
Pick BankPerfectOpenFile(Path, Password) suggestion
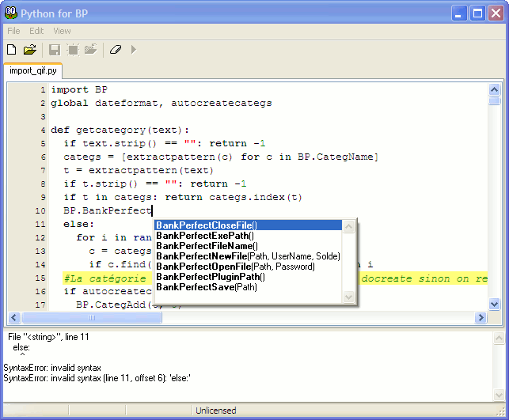[x=249, y=267]
